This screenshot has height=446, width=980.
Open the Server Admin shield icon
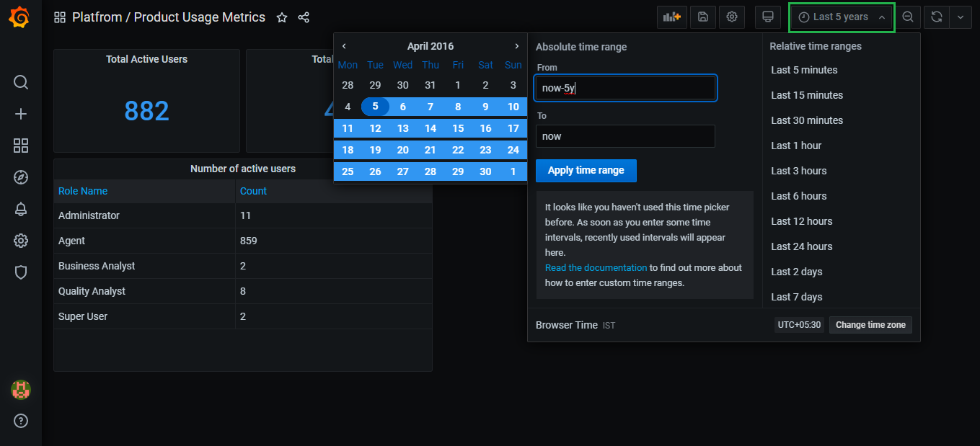[21, 272]
